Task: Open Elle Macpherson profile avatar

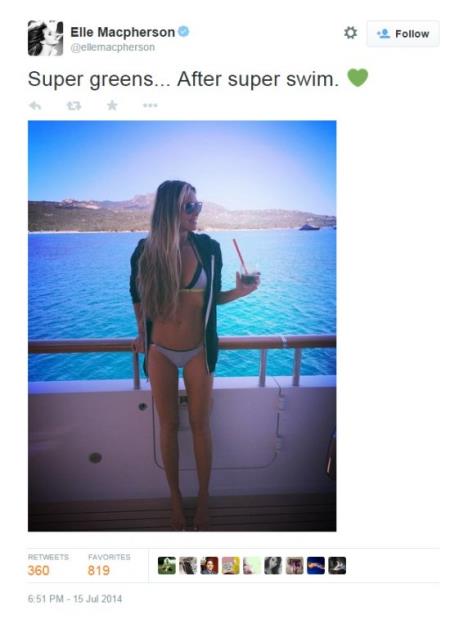Action: click(x=45, y=38)
